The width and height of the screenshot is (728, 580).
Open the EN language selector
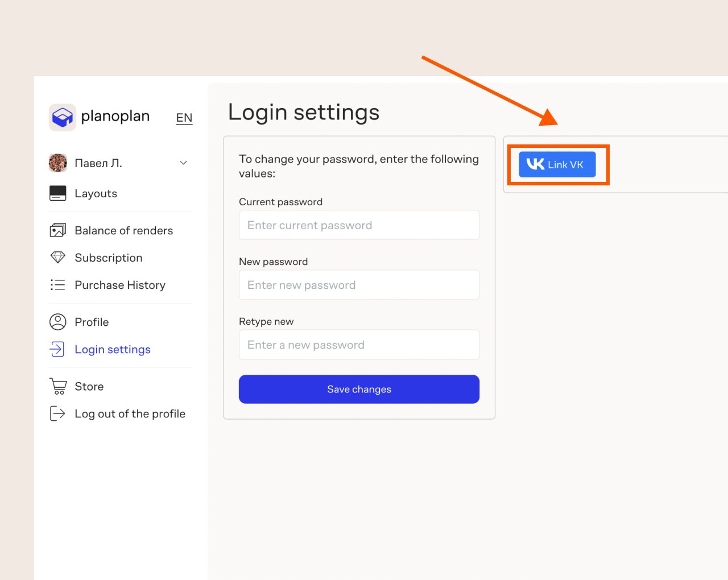point(184,118)
